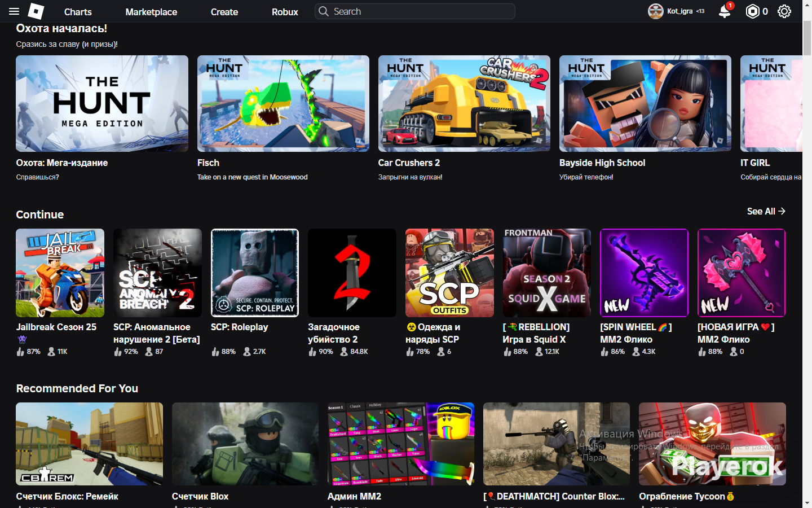The width and height of the screenshot is (812, 508).
Task: Click the search magnifier icon
Action: pyautogui.click(x=323, y=11)
